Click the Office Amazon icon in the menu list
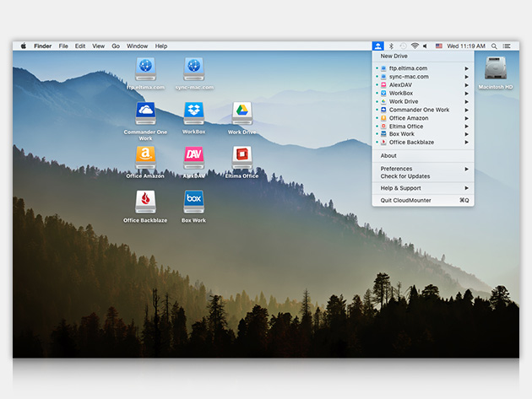 click(383, 118)
